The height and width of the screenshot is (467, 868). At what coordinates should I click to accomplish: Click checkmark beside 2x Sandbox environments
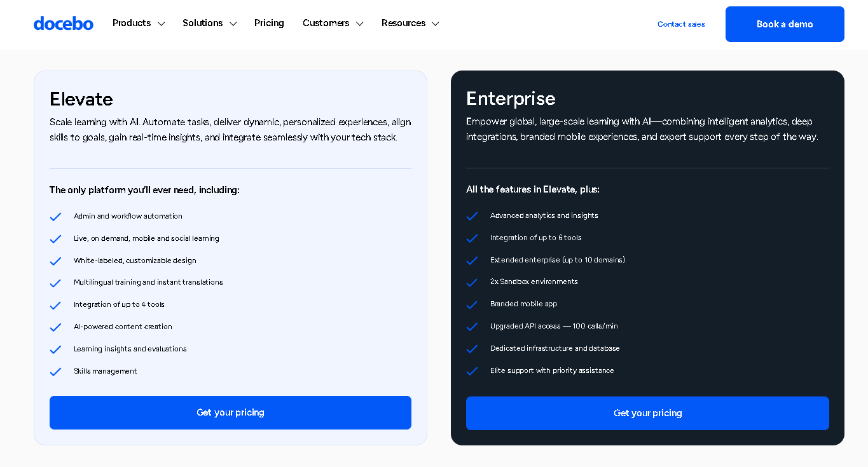click(472, 282)
